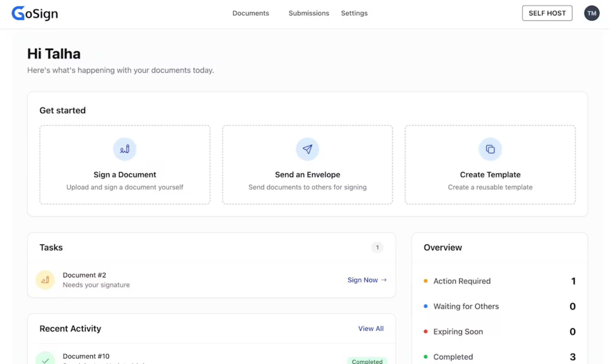Click the template copy icon on Create Template card
Screen dimensions: 609x364
click(x=490, y=149)
